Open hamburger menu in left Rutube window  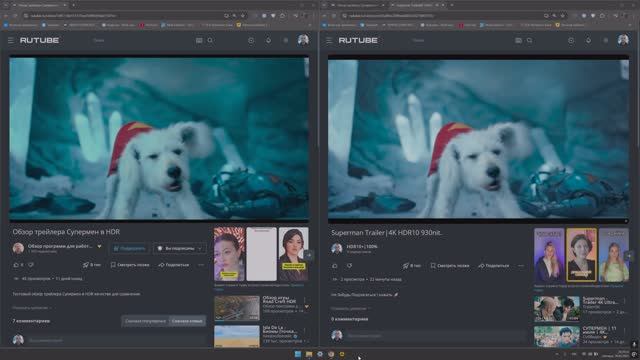11,40
